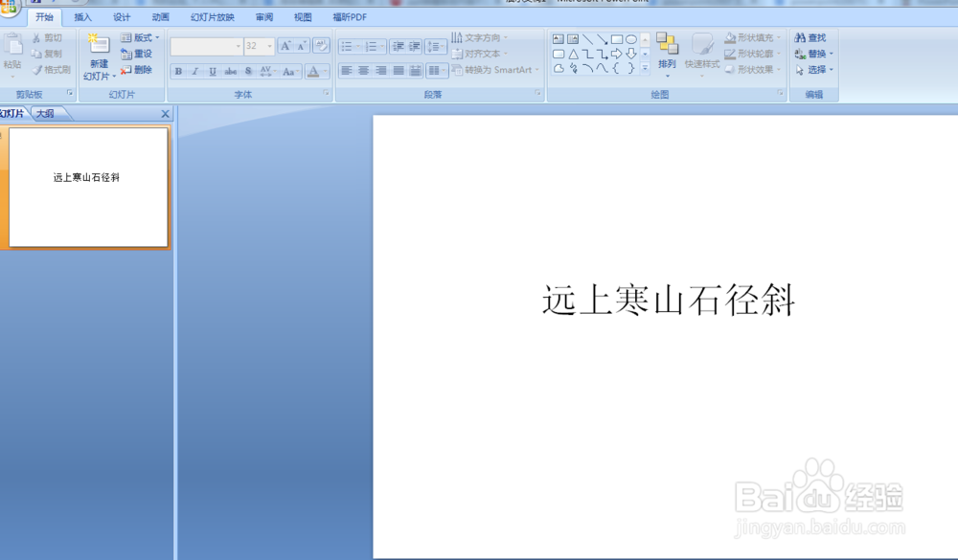Image resolution: width=958 pixels, height=560 pixels.
Task: Switch to the Insert (插入) tab
Action: tap(82, 17)
